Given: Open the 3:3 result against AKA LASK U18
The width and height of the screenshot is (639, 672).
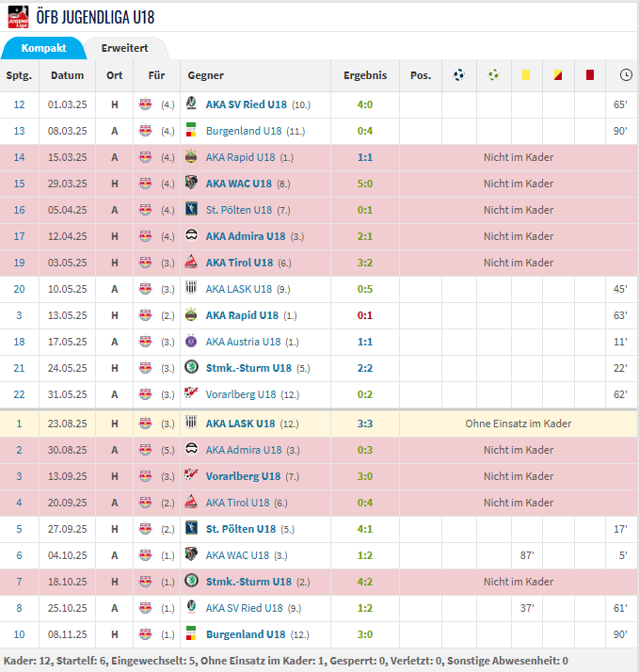Looking at the screenshot, I should tap(365, 424).
